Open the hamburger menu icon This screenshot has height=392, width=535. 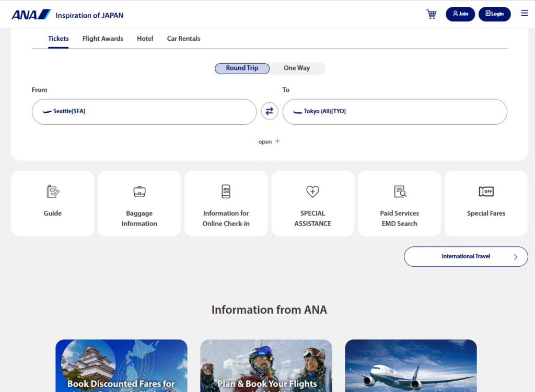[x=525, y=14]
